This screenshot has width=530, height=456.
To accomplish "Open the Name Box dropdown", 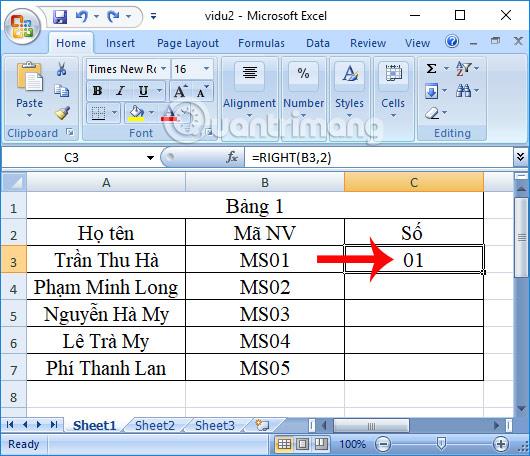I will click(150, 158).
